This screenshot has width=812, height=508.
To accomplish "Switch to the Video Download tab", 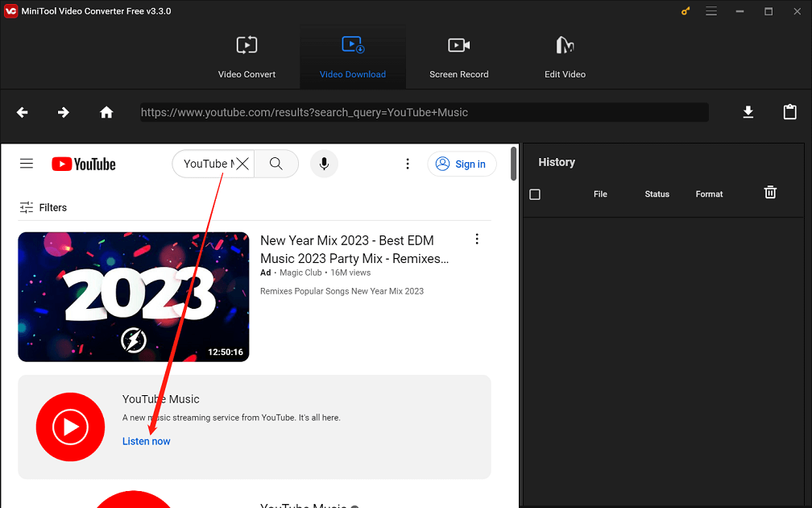I will [353, 57].
